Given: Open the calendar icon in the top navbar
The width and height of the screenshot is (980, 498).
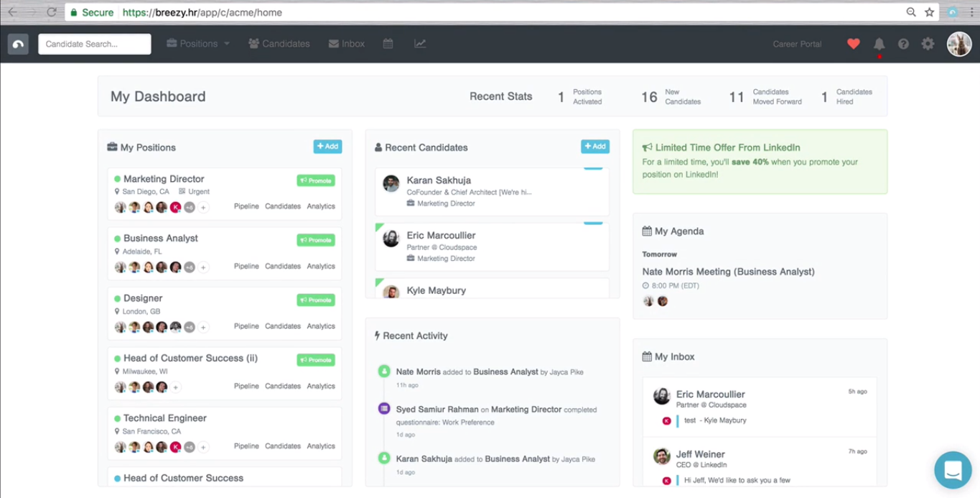Looking at the screenshot, I should pyautogui.click(x=388, y=43).
